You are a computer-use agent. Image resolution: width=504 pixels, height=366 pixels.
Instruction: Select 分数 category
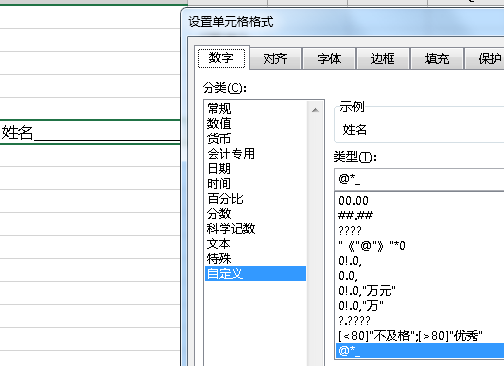coord(256,214)
